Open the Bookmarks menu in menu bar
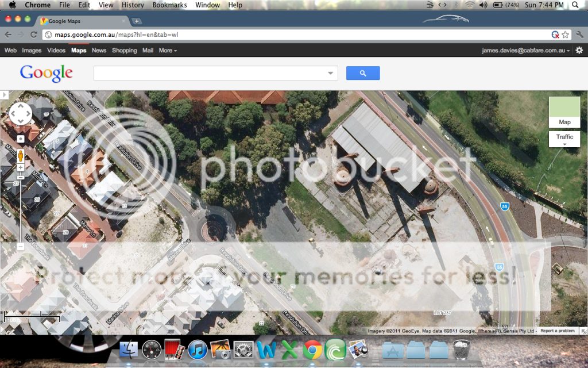 point(169,5)
